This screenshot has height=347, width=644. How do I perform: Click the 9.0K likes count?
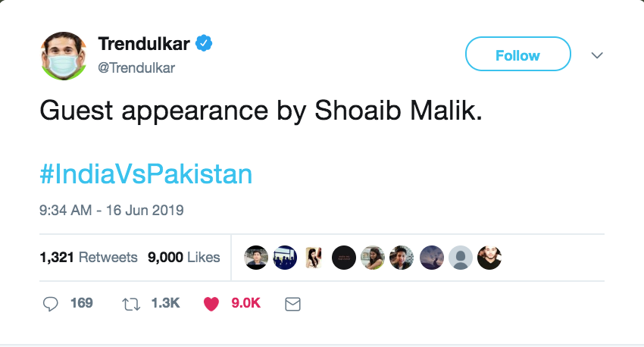245,303
